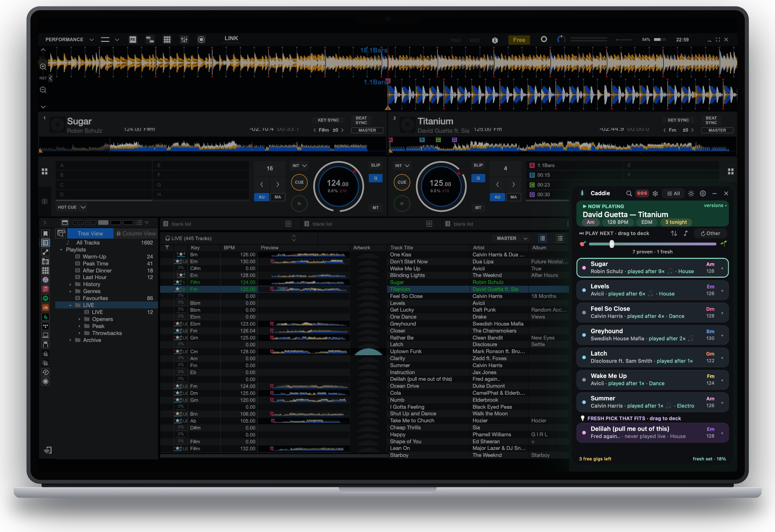The width and height of the screenshot is (775, 532).
Task: Zoom in the waveform with magnifier plus
Action: pos(43,66)
